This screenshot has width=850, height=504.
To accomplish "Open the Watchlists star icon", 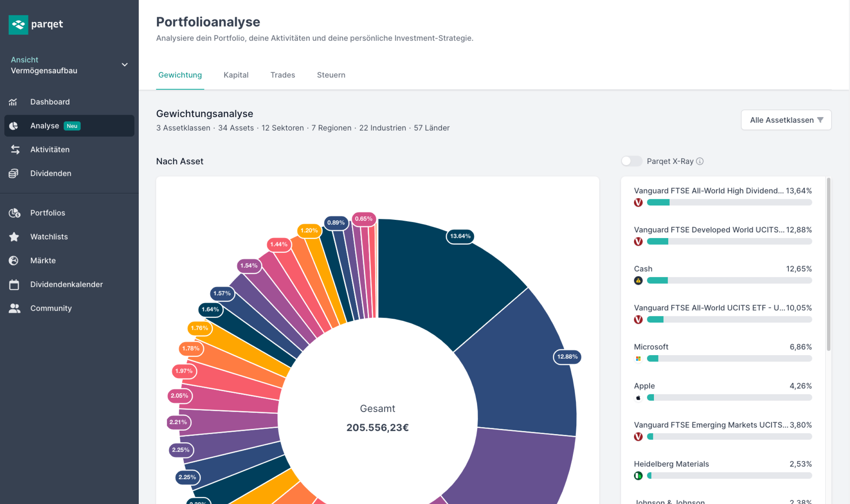I will point(14,237).
